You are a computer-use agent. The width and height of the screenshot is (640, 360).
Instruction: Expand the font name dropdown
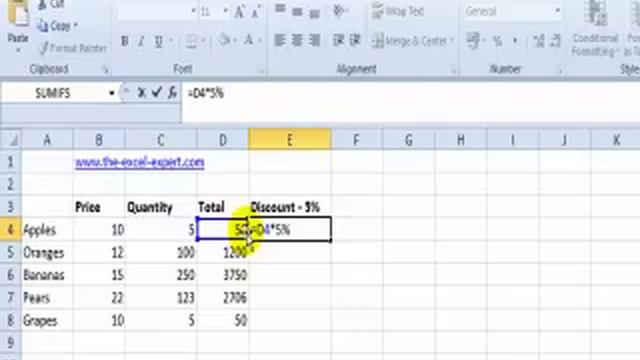(193, 11)
